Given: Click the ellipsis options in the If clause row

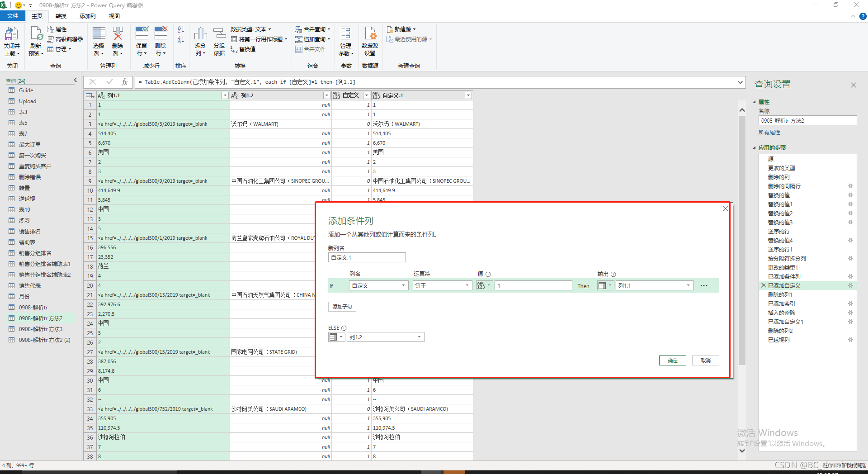Looking at the screenshot, I should click(x=704, y=286).
